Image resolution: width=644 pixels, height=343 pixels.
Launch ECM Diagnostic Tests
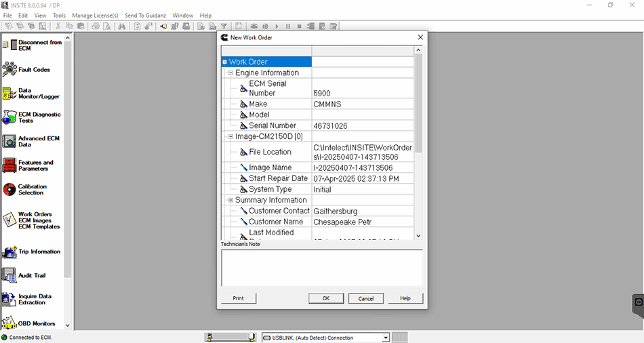[31, 117]
